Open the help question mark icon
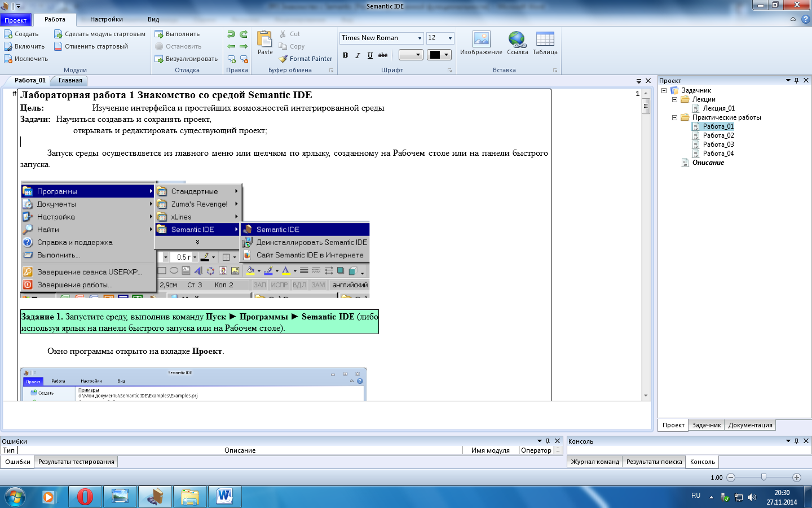Image resolution: width=812 pixels, height=508 pixels. click(x=805, y=19)
